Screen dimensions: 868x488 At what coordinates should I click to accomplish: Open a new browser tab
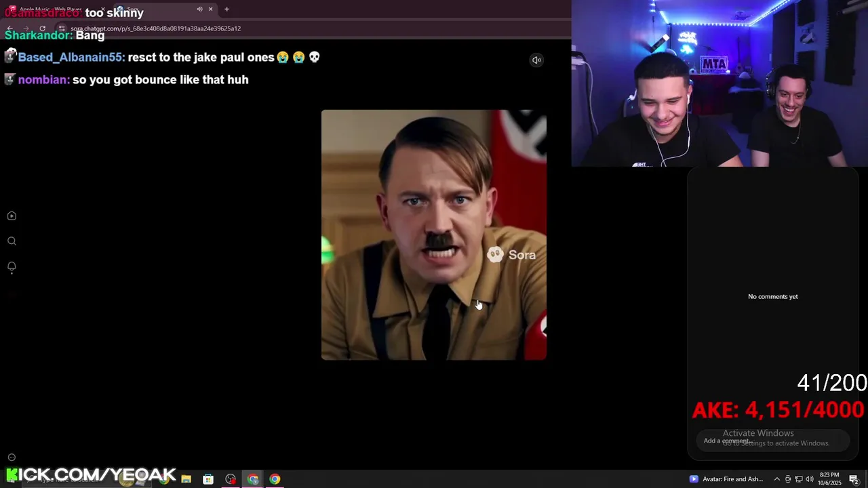pyautogui.click(x=226, y=9)
